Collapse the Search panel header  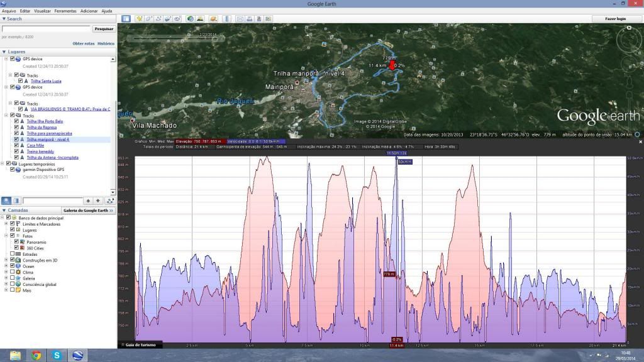4,19
